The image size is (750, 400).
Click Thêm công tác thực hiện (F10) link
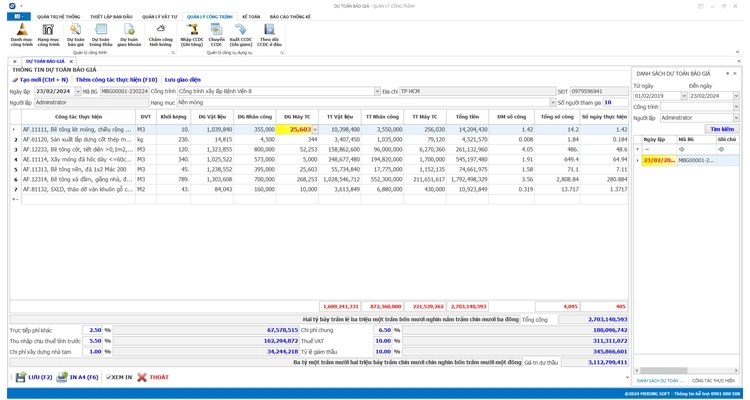coord(116,80)
